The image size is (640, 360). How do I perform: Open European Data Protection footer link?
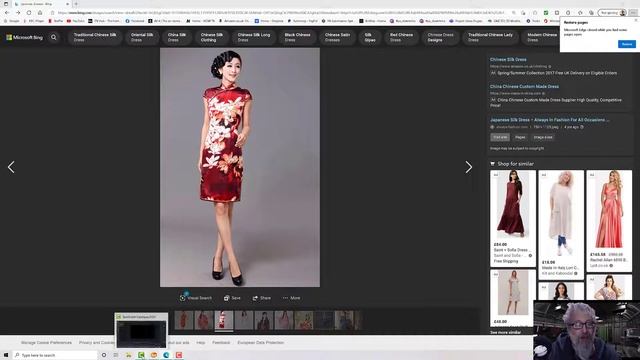[x=260, y=343]
